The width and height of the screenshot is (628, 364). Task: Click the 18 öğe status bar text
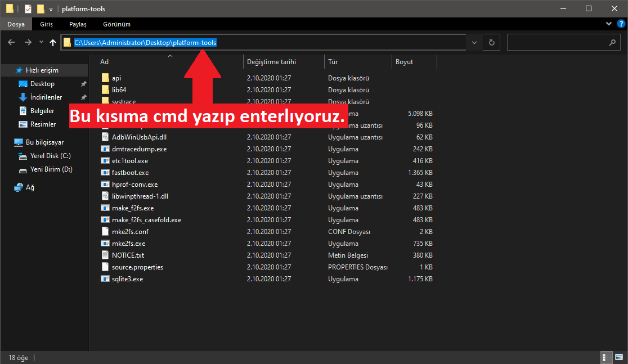pyautogui.click(x=19, y=358)
